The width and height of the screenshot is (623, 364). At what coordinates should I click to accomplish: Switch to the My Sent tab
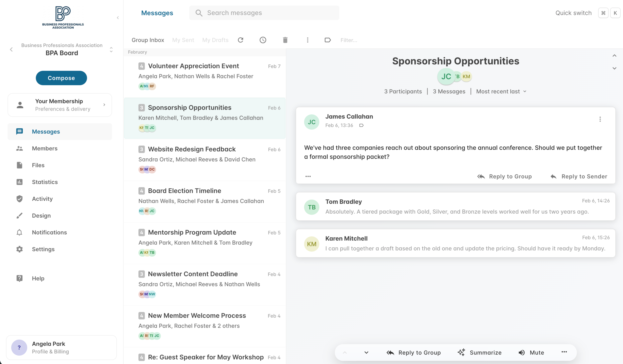[183, 40]
